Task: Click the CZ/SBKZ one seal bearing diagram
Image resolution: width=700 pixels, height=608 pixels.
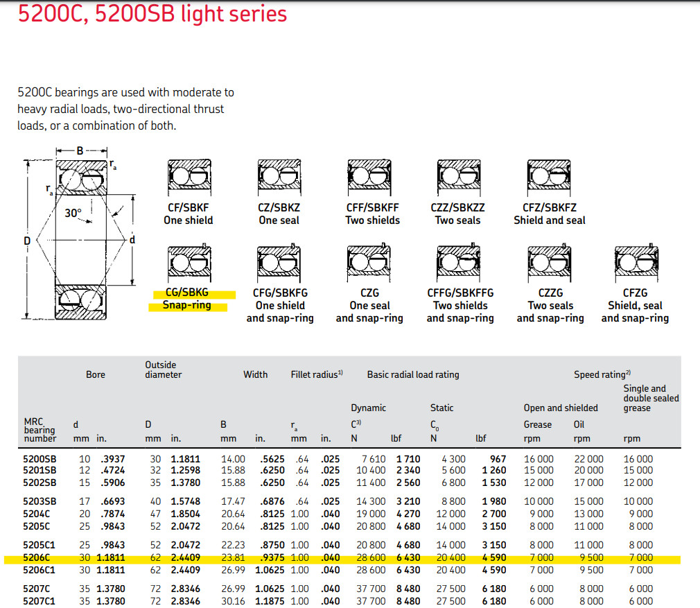Action: (279, 177)
